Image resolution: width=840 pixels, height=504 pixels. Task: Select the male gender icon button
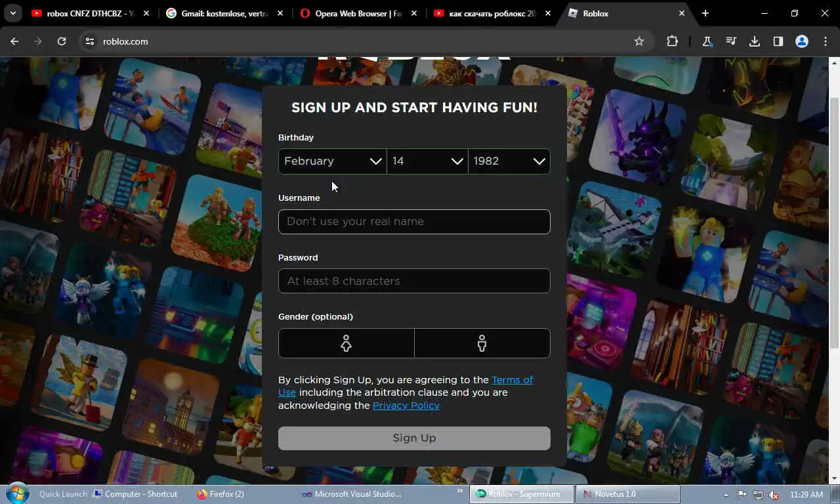[482, 343]
